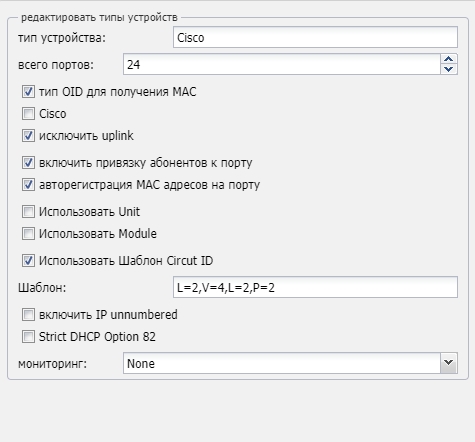Viewport: 475px width, 442px height.
Task: Enable Использовать Unit option
Action: [28, 212]
